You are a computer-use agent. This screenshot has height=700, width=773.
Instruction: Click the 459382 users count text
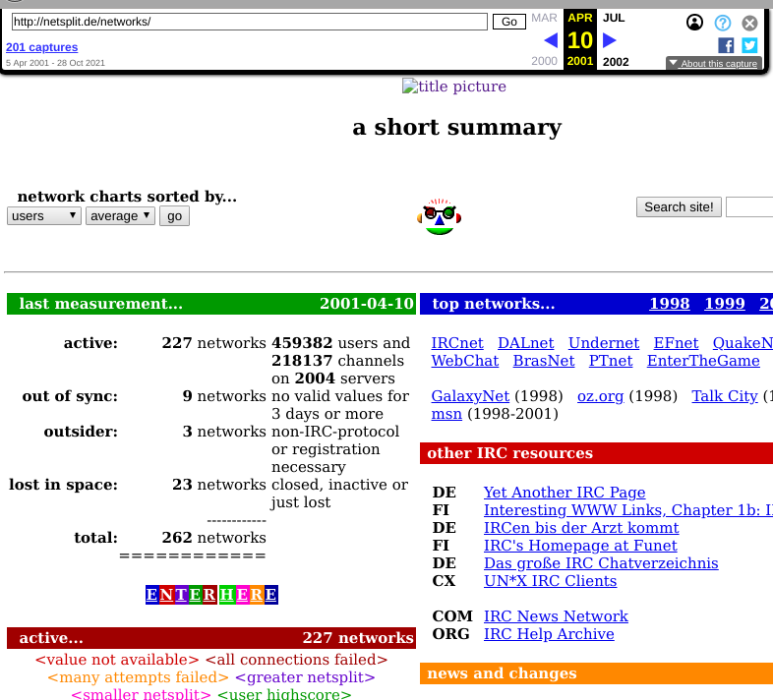pos(302,343)
